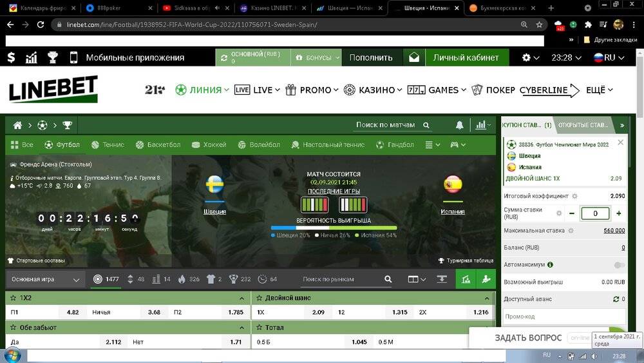Click the home icon in breadcrumb
The height and width of the screenshot is (363, 644).
coord(17,125)
